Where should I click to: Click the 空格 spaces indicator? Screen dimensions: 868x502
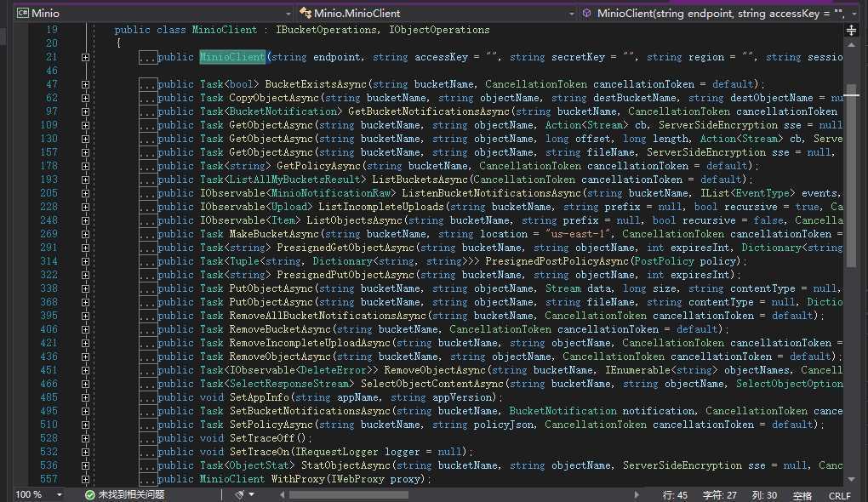tap(802, 495)
